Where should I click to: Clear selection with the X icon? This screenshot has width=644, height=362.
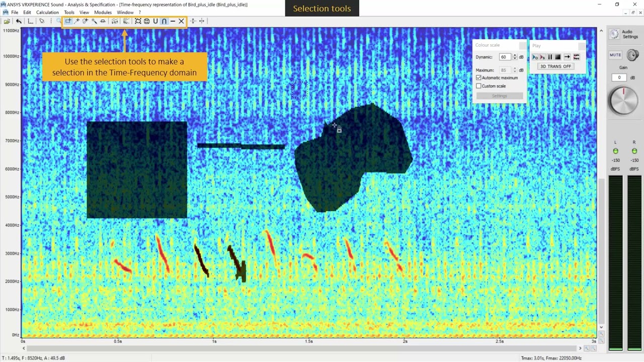(x=181, y=21)
